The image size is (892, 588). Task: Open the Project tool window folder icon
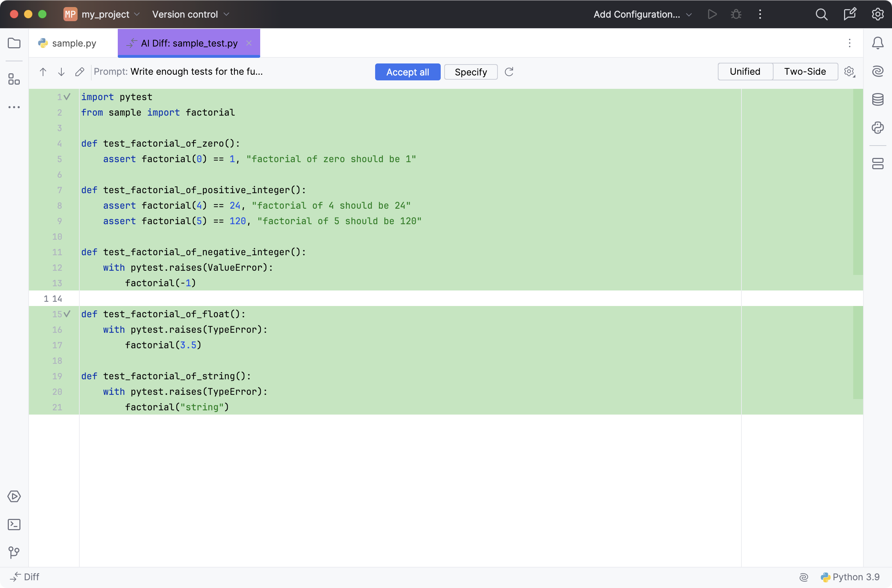click(14, 43)
